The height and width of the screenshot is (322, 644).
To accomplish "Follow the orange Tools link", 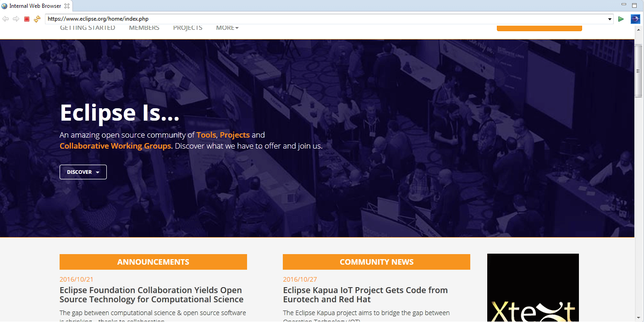I will coord(206,135).
